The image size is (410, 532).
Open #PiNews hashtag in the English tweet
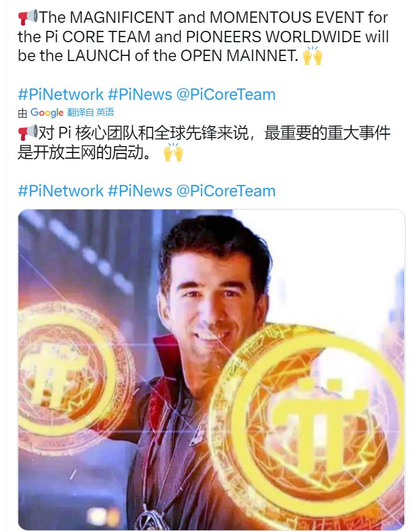pyautogui.click(x=140, y=94)
